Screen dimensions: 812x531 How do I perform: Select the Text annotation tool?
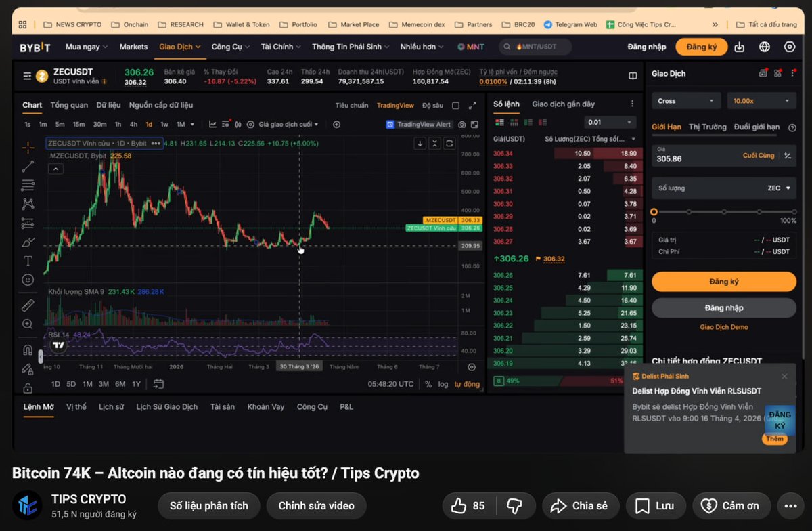click(28, 261)
